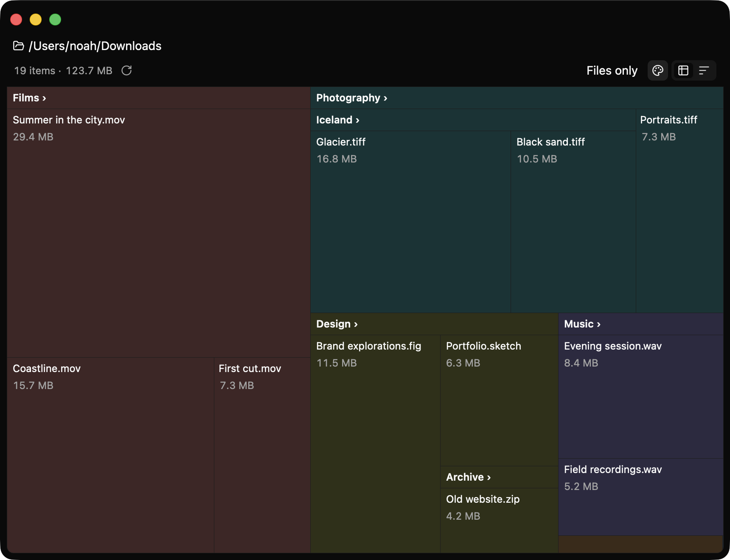Click the Portraits.tiff file name
The image size is (730, 560).
668,120
